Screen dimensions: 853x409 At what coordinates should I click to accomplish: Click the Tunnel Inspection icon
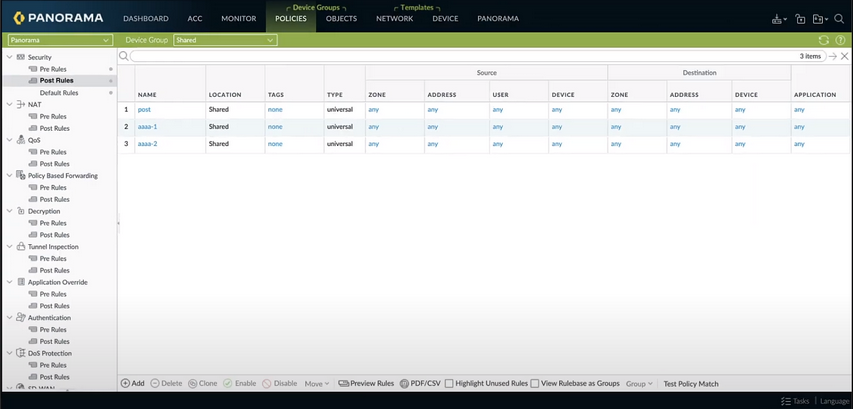(x=21, y=246)
